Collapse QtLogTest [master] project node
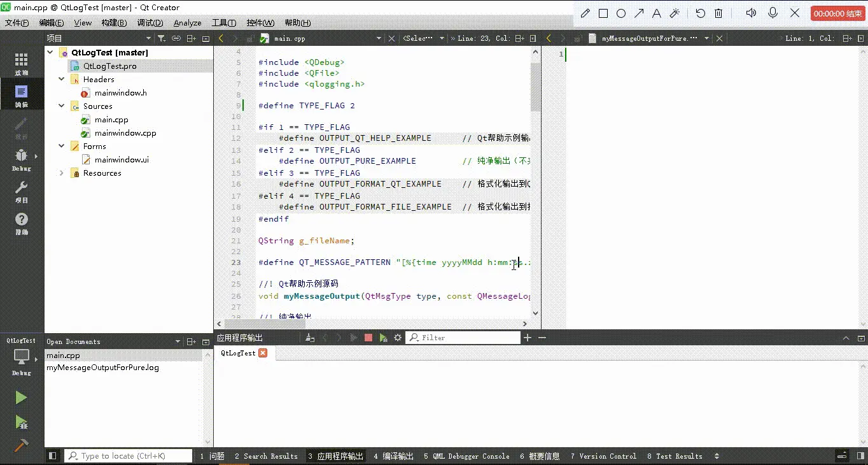Image resolution: width=868 pixels, height=465 pixels. pos(50,53)
